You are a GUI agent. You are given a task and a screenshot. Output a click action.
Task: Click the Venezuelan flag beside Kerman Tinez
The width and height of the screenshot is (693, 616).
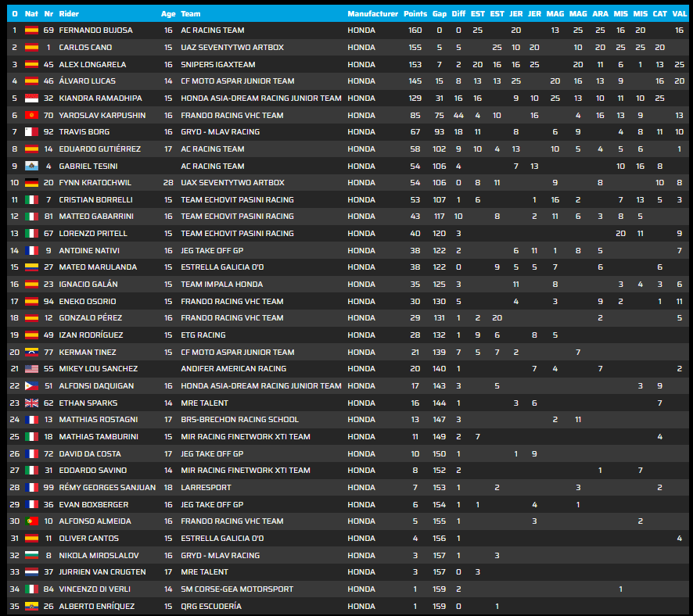(31, 352)
